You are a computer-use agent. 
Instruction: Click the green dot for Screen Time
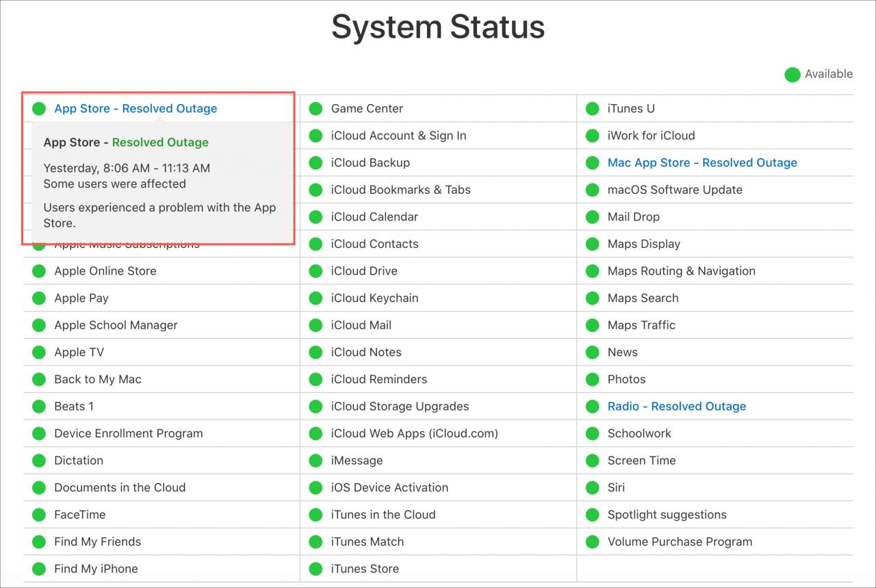point(592,461)
